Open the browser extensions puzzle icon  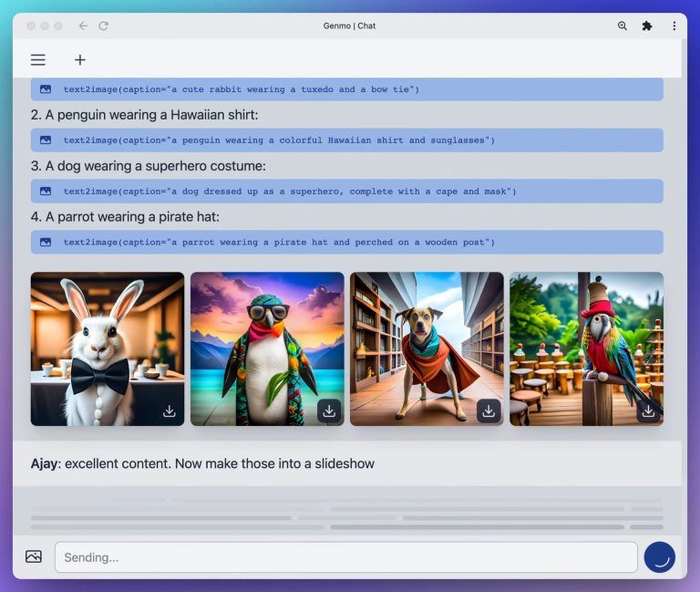[647, 26]
